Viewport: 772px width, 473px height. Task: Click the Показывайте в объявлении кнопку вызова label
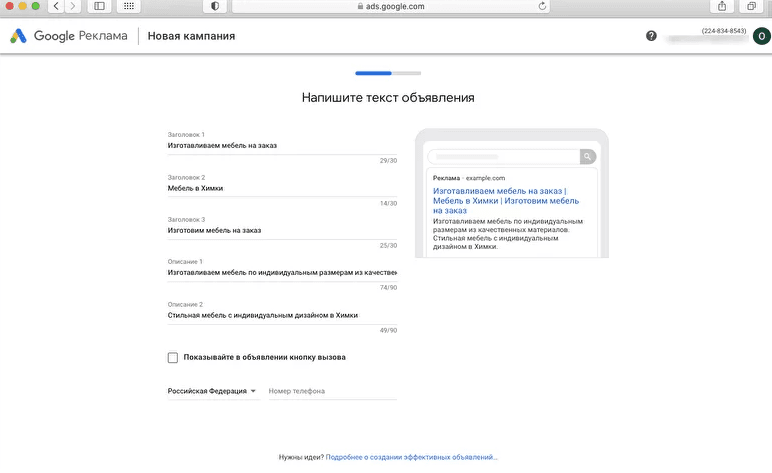pyautogui.click(x=264, y=357)
